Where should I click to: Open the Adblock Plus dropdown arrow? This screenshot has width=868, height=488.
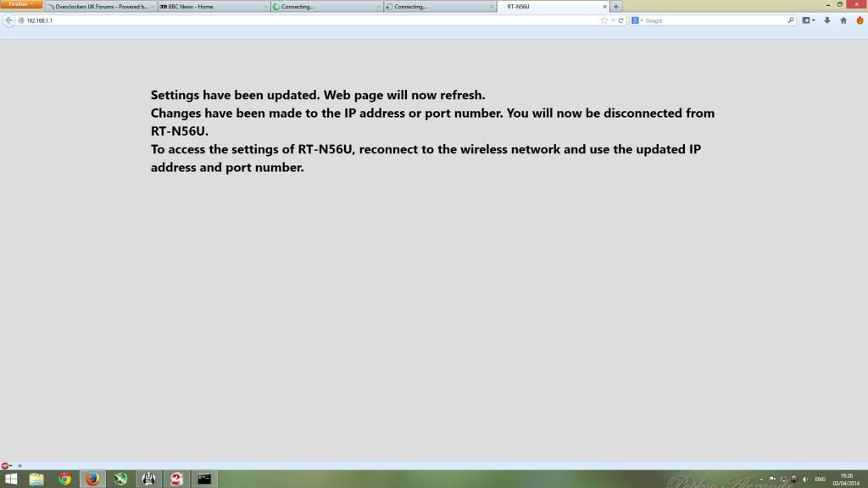click(10, 466)
